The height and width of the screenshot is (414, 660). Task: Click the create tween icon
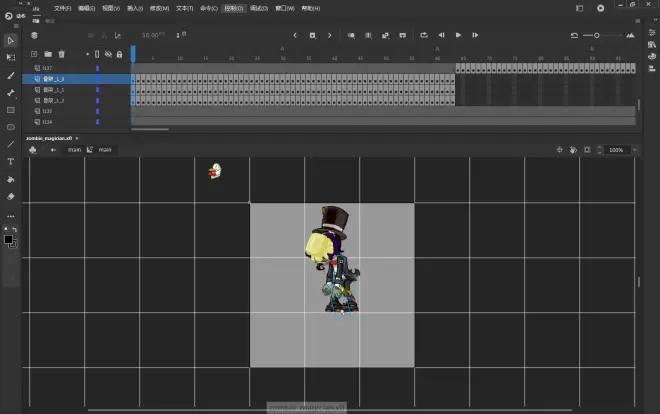(386, 35)
